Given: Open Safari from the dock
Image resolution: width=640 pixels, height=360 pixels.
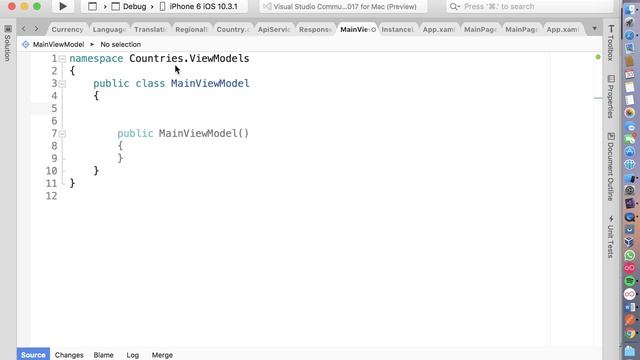Looking at the screenshot, I should [x=630, y=36].
